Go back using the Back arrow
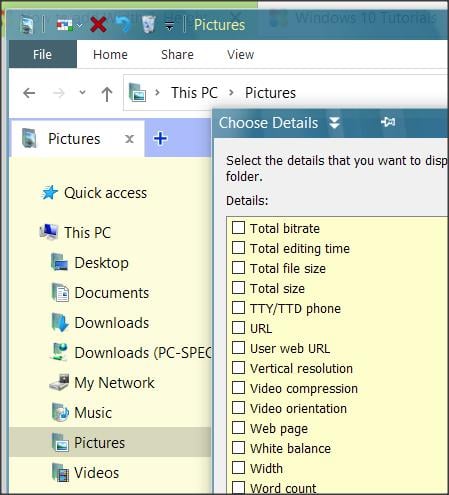Viewport: 449px width, 495px height. 29,93
